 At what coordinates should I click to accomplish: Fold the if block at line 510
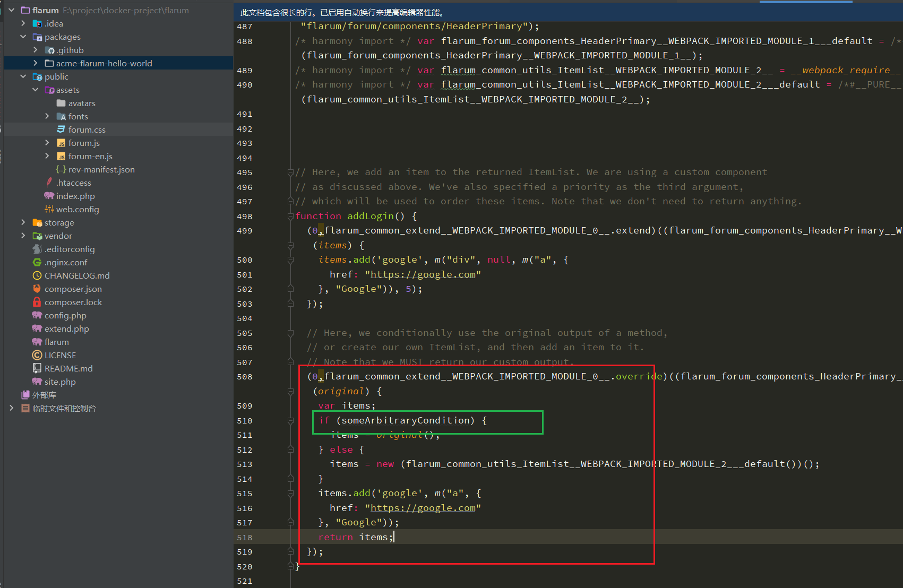[290, 421]
